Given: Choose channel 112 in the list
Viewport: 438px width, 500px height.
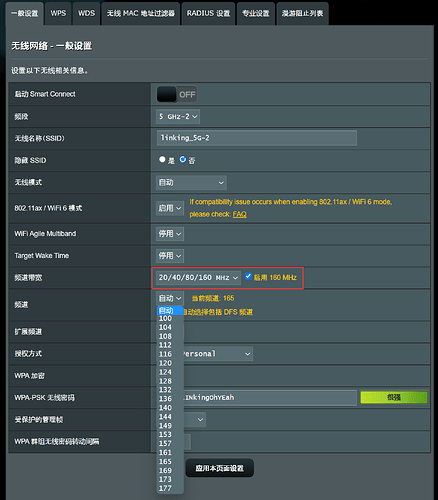Looking at the screenshot, I should (x=170, y=345).
